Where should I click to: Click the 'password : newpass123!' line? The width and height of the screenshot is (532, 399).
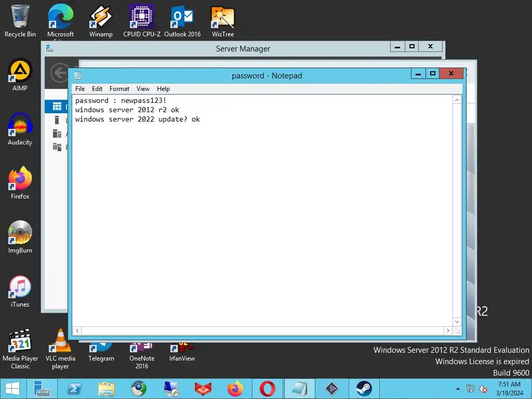[x=121, y=100]
